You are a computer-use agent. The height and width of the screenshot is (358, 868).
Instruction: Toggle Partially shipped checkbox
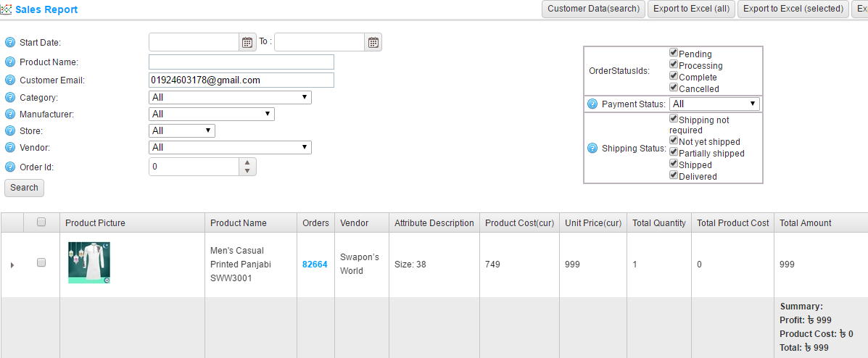pos(674,151)
